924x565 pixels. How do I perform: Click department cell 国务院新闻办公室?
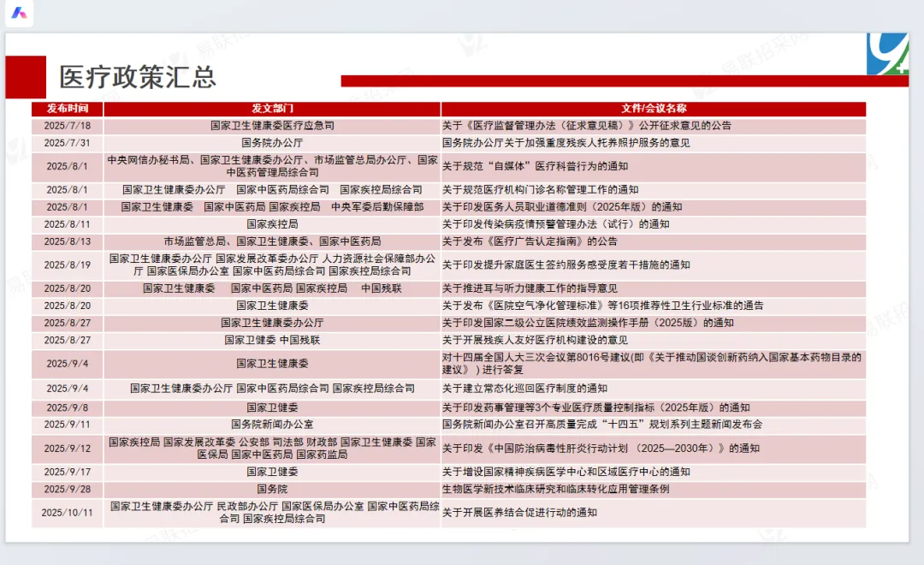(x=272, y=425)
